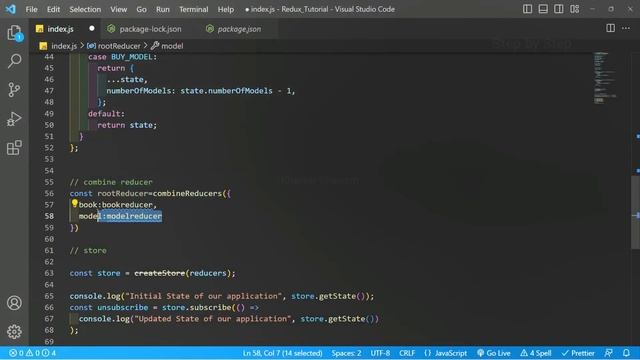Image resolution: width=640 pixels, height=360 pixels.
Task: Open the Edit menu
Action: [53, 9]
